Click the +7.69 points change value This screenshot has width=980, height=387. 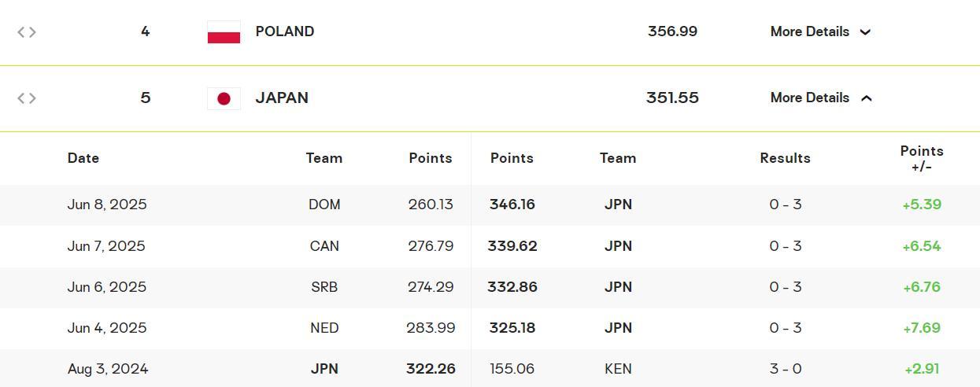pos(921,328)
